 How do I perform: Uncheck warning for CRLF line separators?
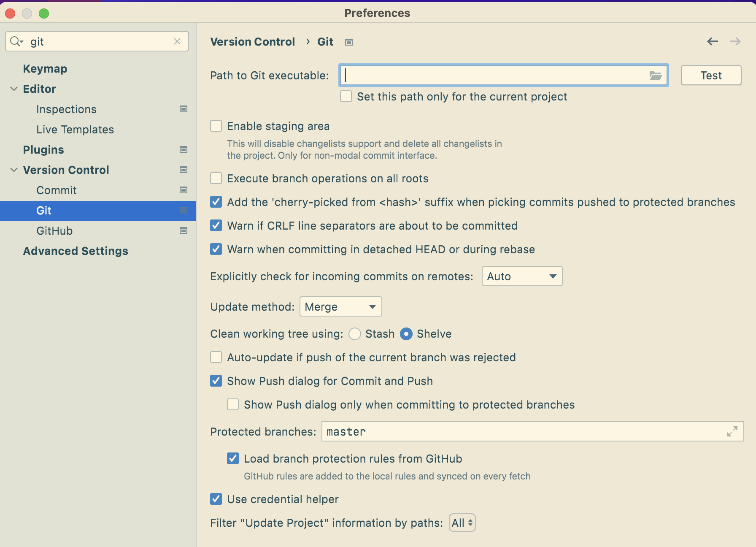point(216,225)
